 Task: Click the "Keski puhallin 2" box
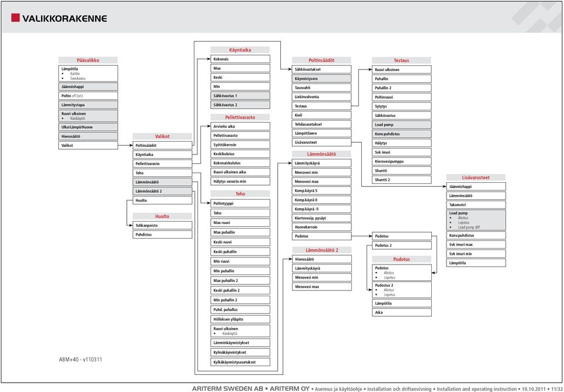(x=240, y=290)
